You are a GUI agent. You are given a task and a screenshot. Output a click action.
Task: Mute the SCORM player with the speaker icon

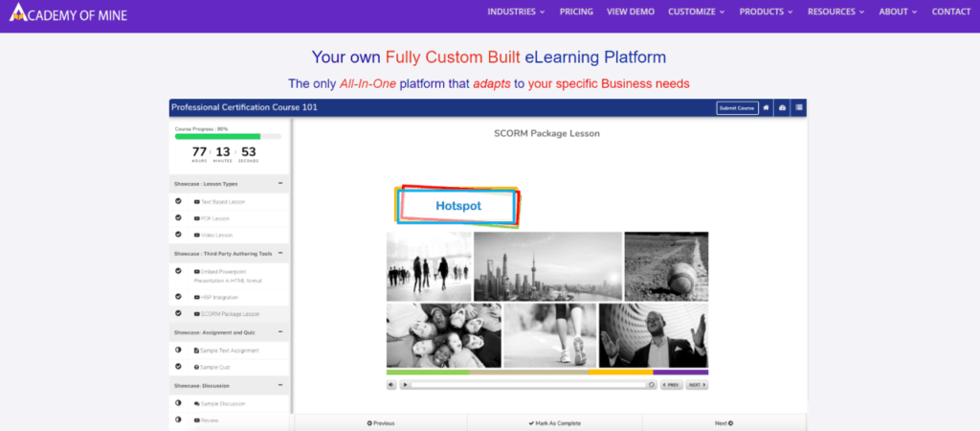click(x=391, y=385)
